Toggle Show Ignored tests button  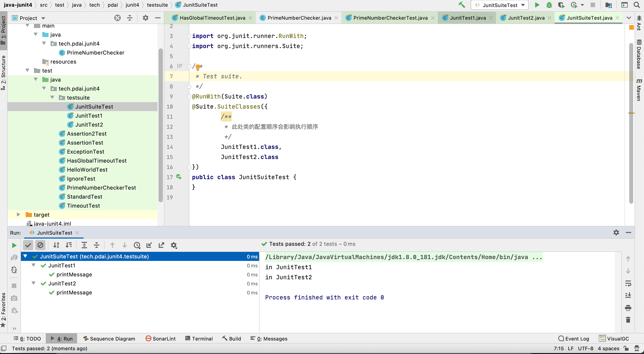(40, 245)
